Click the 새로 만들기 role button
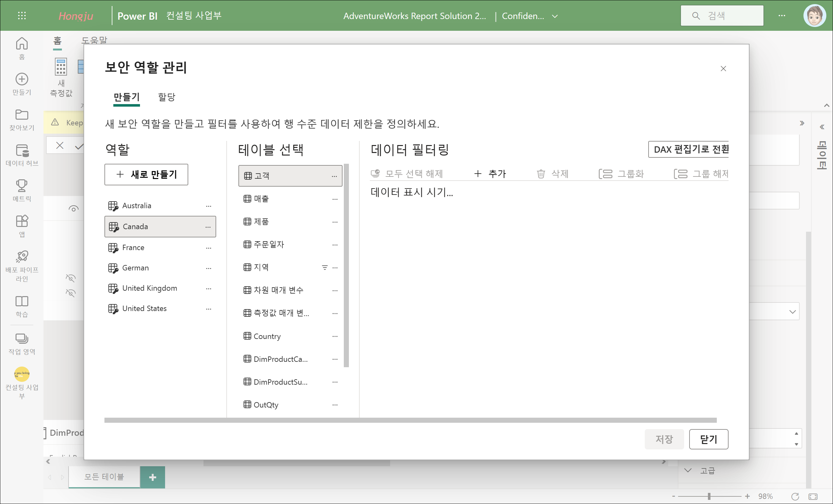 [x=146, y=175]
